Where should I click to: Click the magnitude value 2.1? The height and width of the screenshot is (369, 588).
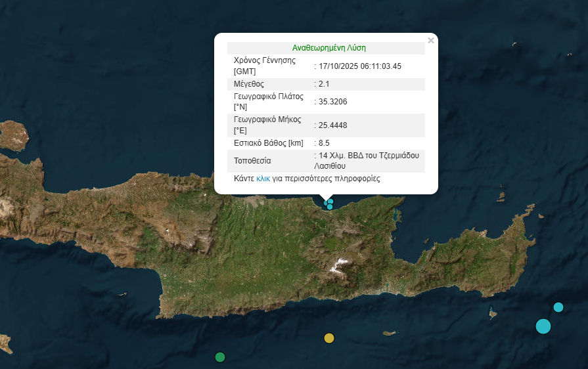tap(325, 84)
